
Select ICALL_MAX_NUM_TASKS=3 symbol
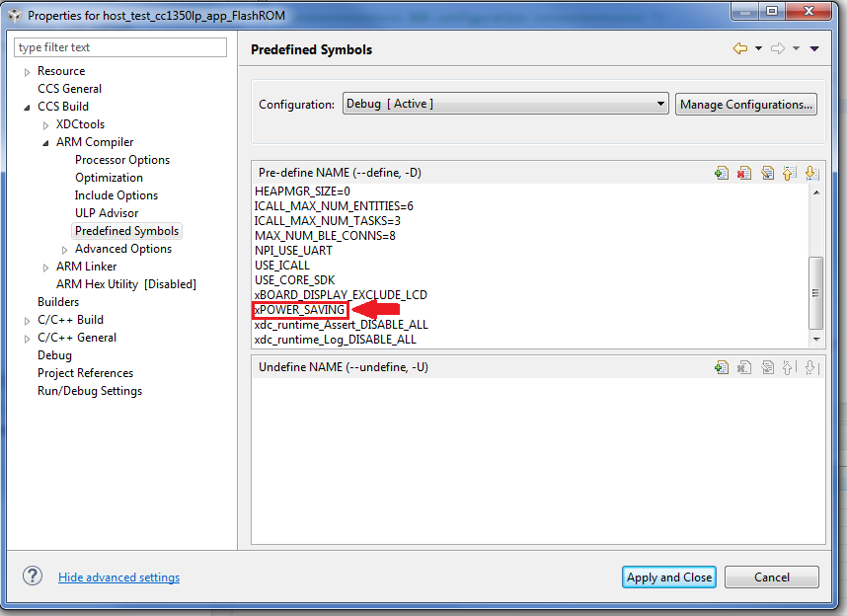328,221
